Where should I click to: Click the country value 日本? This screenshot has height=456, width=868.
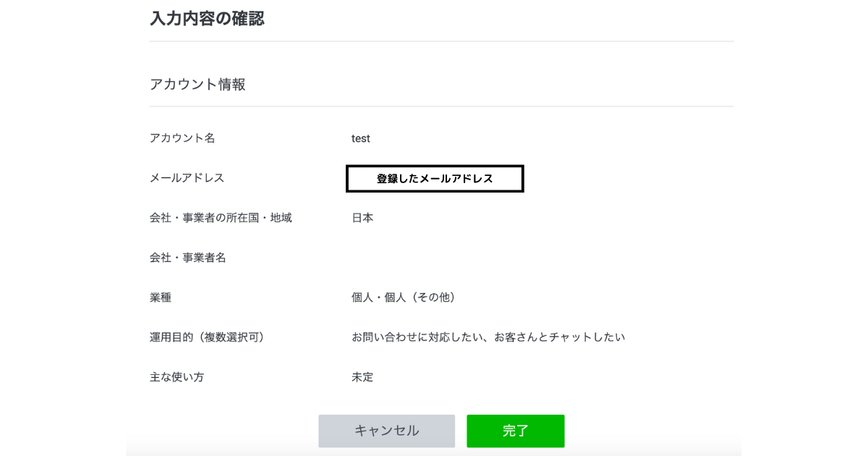pos(362,217)
